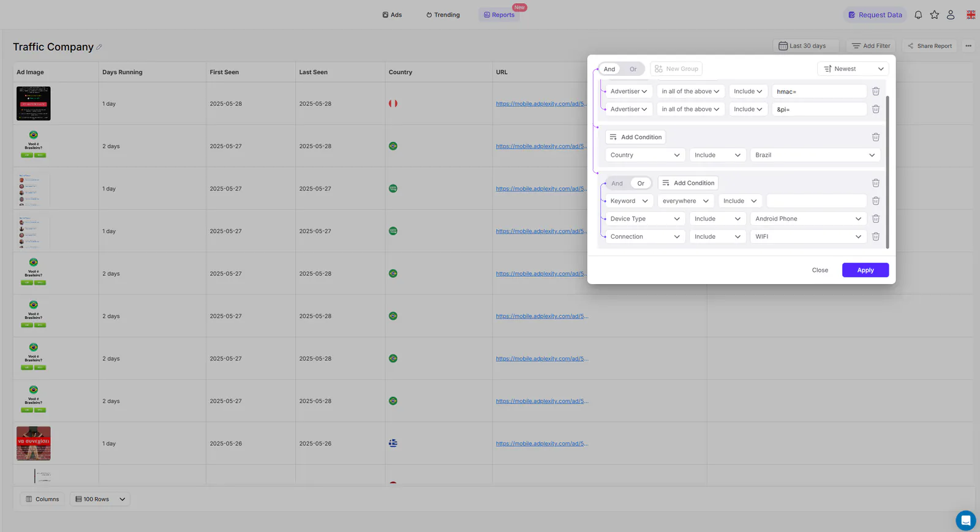980x532 pixels.
Task: Open the support chat bubble
Action: pyautogui.click(x=965, y=520)
